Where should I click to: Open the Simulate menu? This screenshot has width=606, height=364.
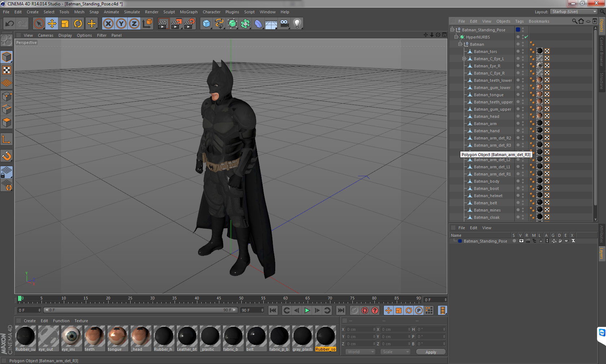pyautogui.click(x=132, y=12)
